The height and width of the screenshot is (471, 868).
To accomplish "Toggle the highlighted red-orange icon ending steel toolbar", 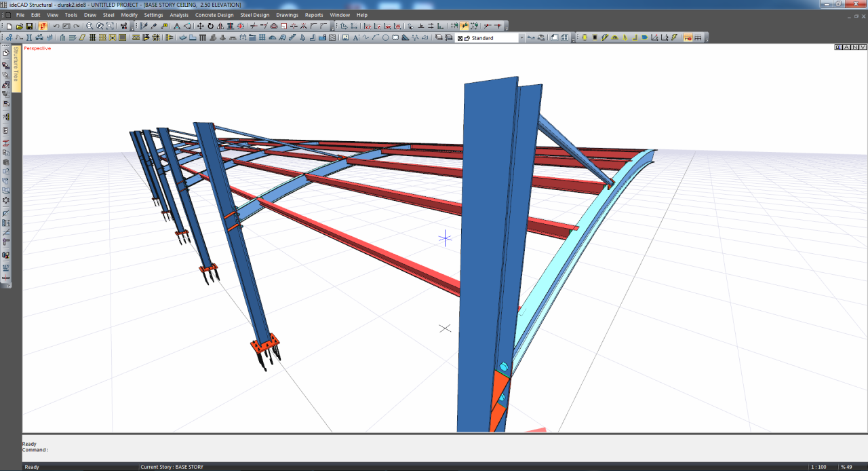I will (688, 37).
